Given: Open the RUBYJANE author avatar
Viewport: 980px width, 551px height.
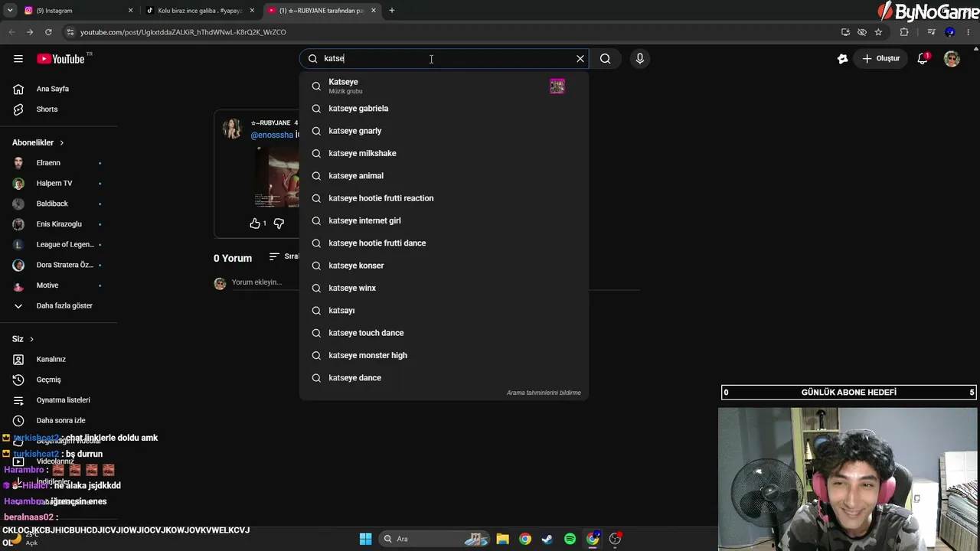Looking at the screenshot, I should [x=232, y=129].
